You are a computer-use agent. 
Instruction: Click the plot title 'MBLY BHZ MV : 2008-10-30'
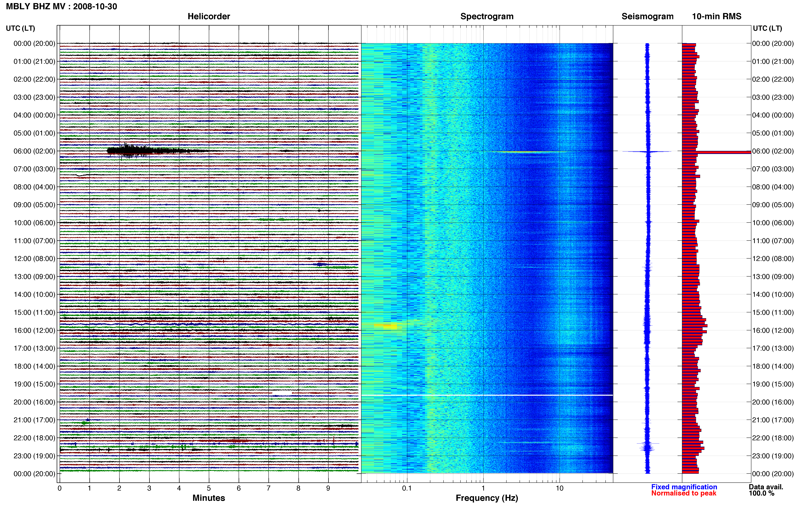coord(61,6)
